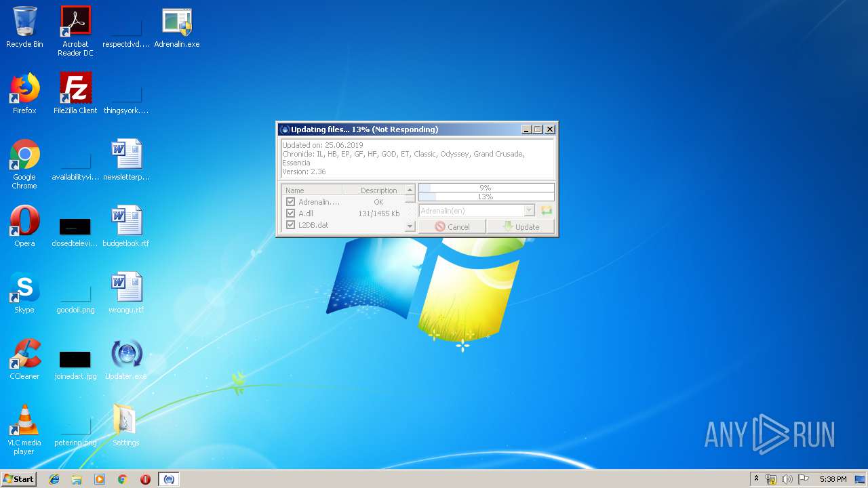Select budgetlook.rtf document icon
The image size is (868, 488).
point(126,226)
